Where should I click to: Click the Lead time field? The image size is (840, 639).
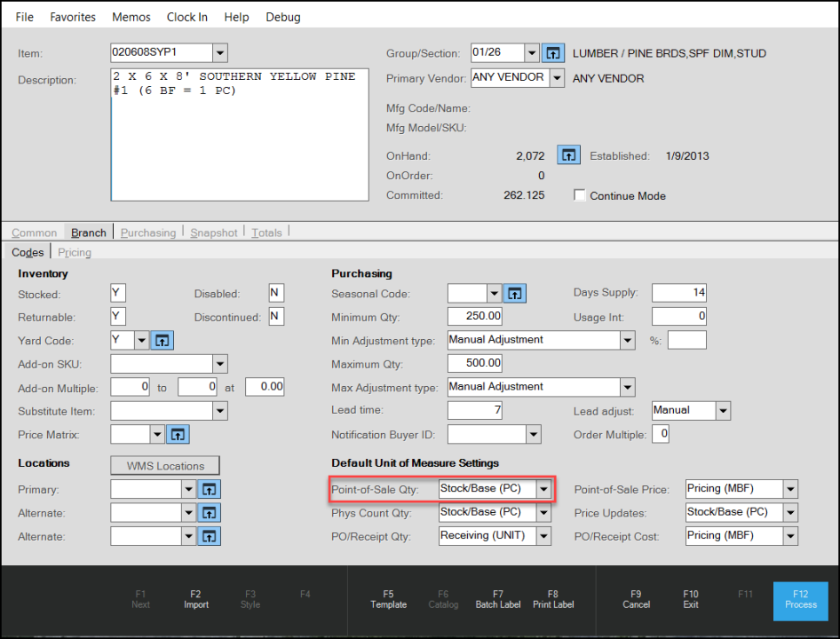475,411
